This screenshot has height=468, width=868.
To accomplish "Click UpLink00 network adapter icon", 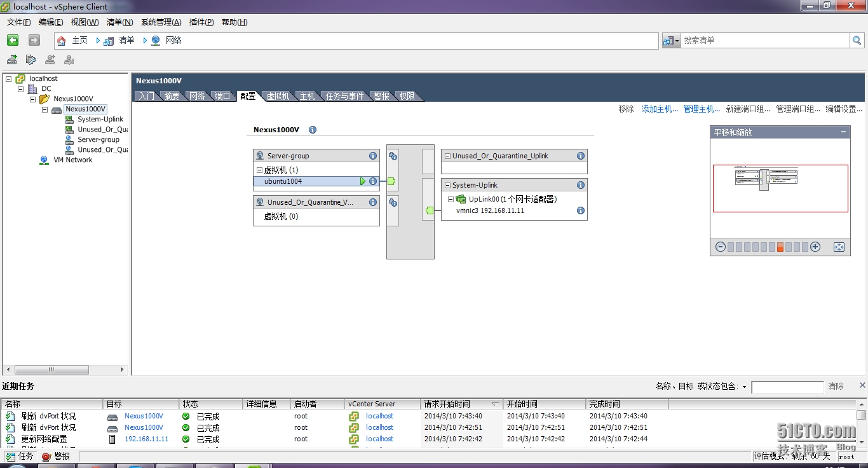I will tap(461, 199).
